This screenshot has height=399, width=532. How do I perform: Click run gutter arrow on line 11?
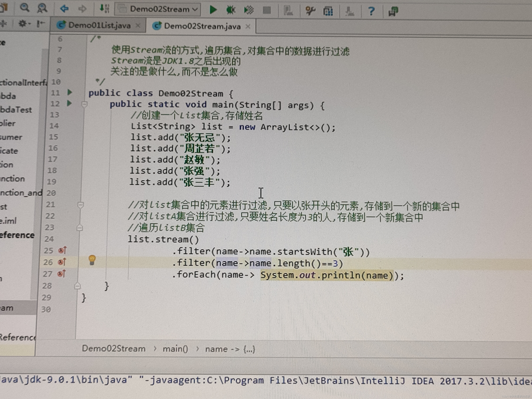70,92
